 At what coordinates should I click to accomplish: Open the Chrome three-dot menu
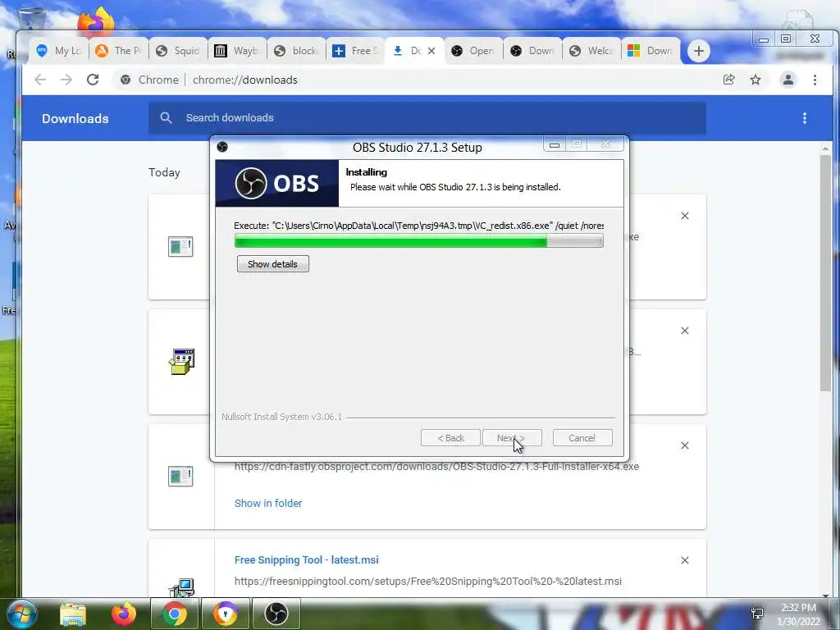point(815,80)
